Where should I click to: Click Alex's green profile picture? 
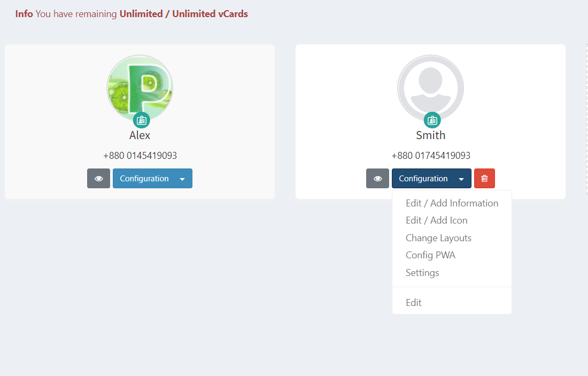pyautogui.click(x=140, y=87)
